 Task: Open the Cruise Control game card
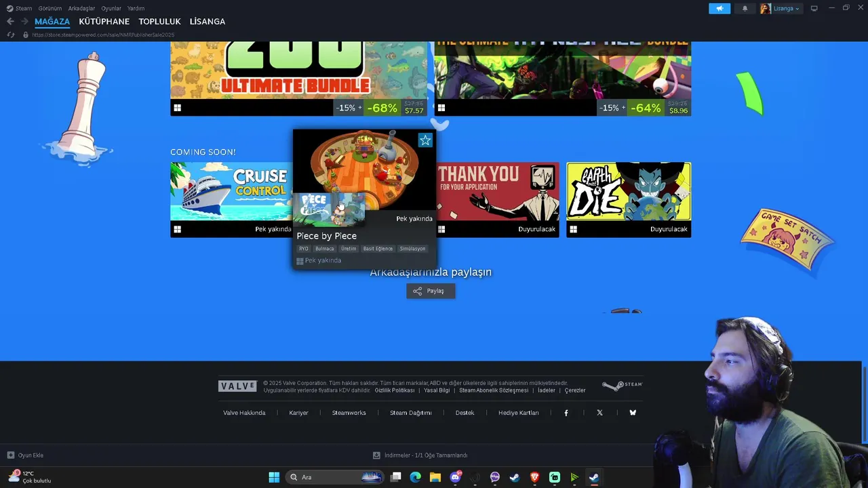click(231, 199)
